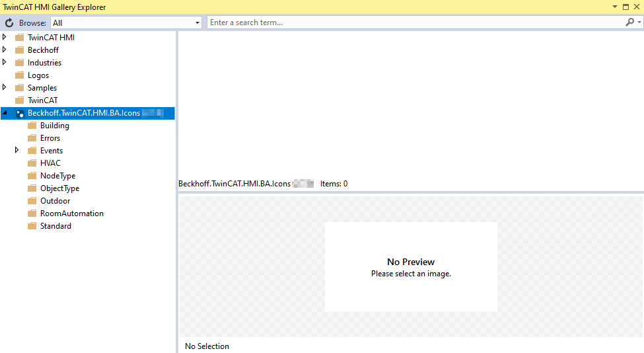Collapse Beckhoff.TwinCAT.HMI.BA.Icons node
644x353 pixels.
(5, 112)
